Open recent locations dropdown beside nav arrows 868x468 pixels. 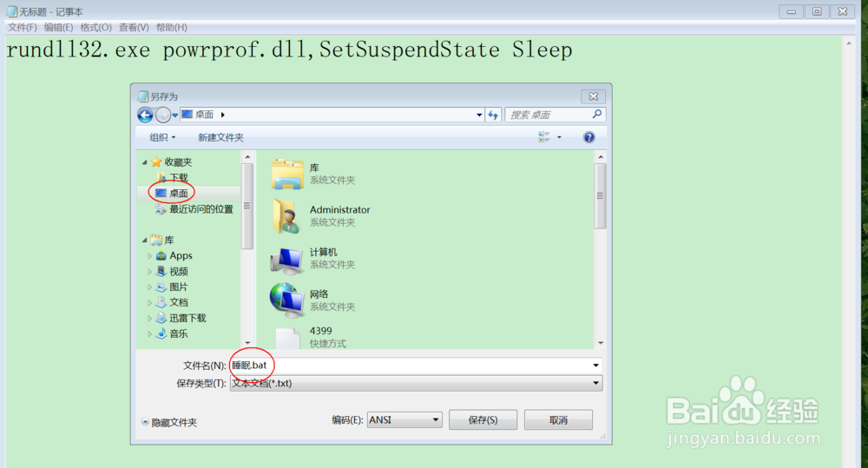[175, 115]
